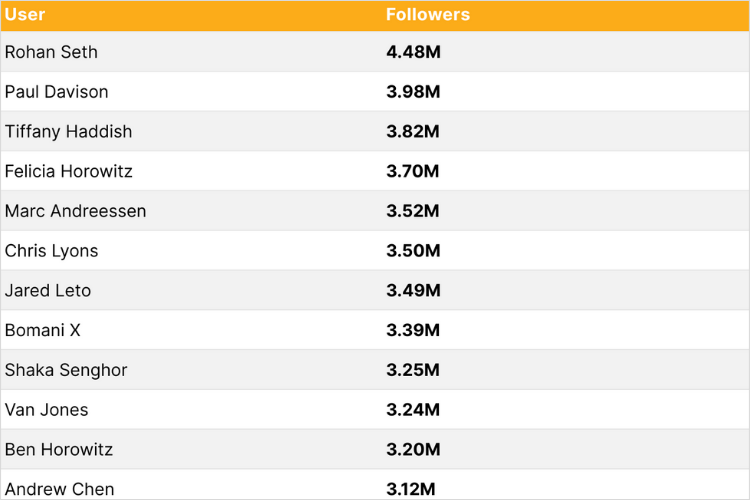The height and width of the screenshot is (500, 750).
Task: Select the 3.98M followers value
Action: [x=413, y=91]
